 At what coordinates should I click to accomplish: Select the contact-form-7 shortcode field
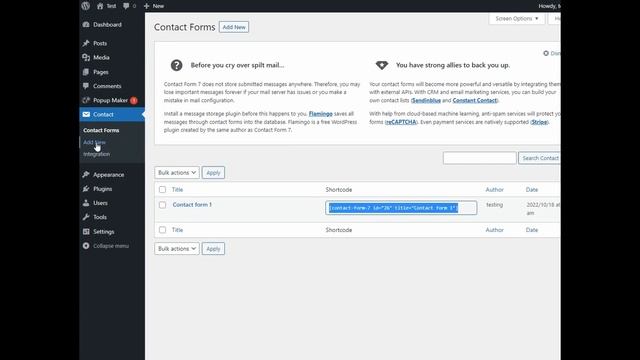pyautogui.click(x=401, y=208)
